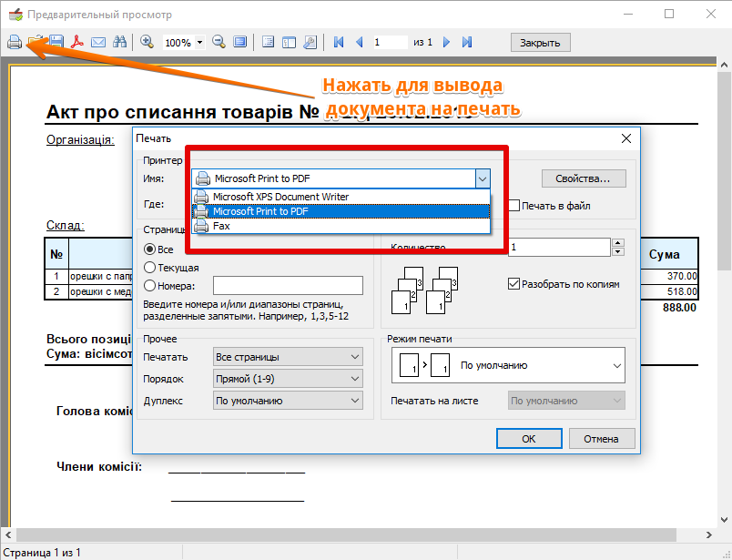732x560 pixels.
Task: Toggle the page thumbnails panel icon
Action: [289, 42]
